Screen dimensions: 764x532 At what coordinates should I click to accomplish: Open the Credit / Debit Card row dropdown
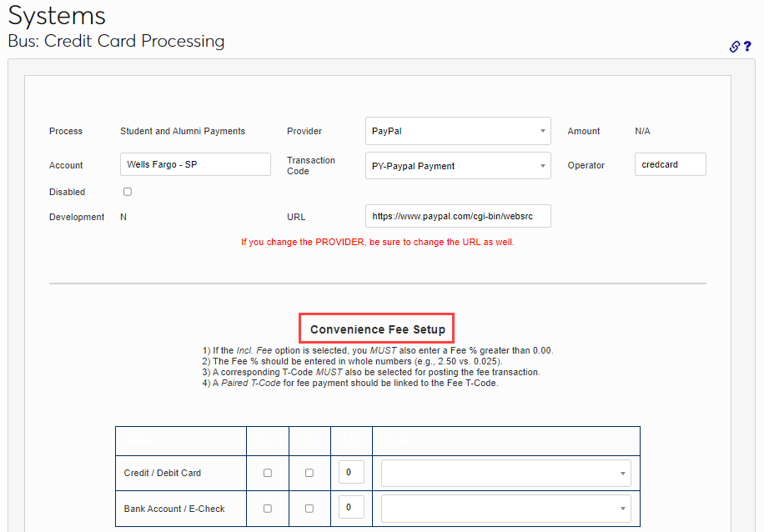pyautogui.click(x=505, y=473)
